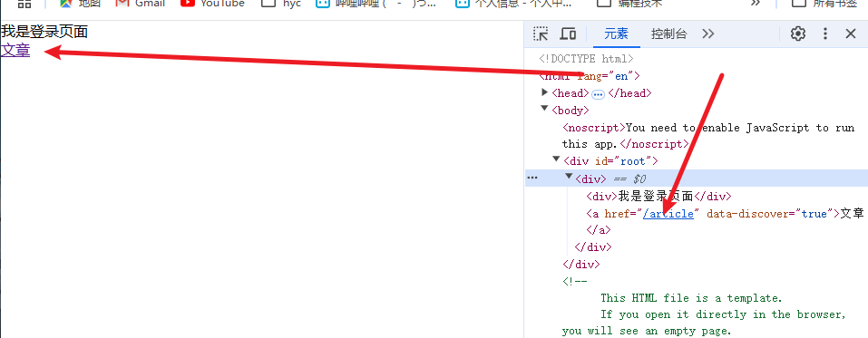Switch to the 元素 tab
The width and height of the screenshot is (868, 338).
click(x=616, y=34)
